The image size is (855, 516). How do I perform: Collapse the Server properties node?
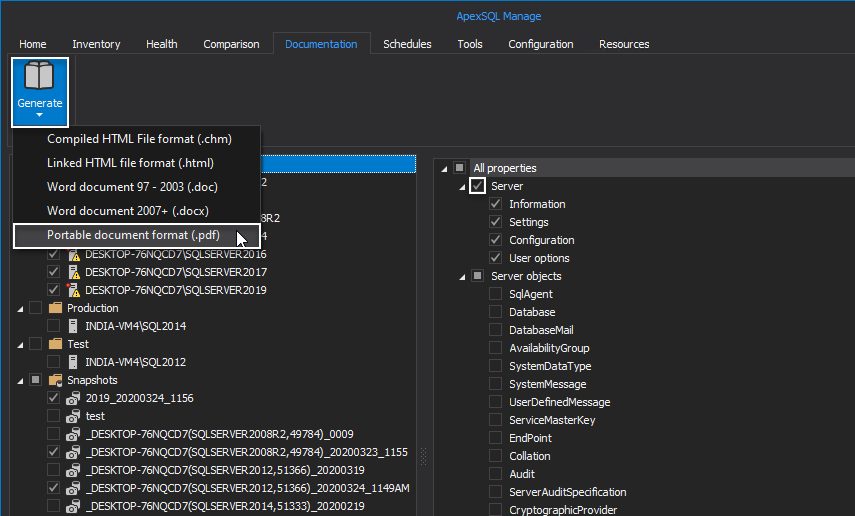(462, 187)
